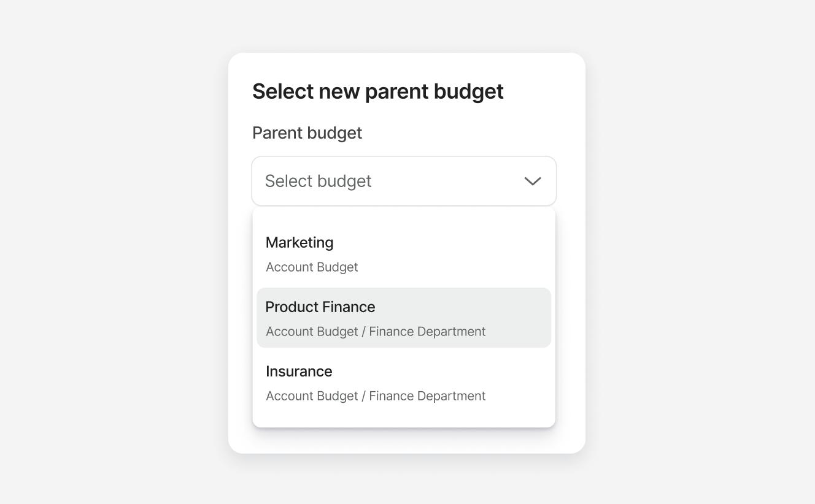
Task: Click the Select new parent budget heading
Action: 377,91
